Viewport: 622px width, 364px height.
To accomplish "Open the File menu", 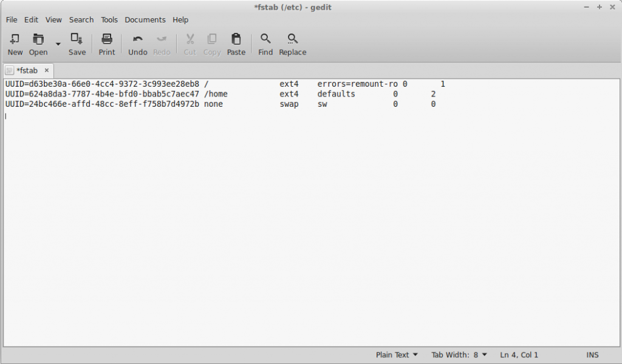I will click(12, 20).
